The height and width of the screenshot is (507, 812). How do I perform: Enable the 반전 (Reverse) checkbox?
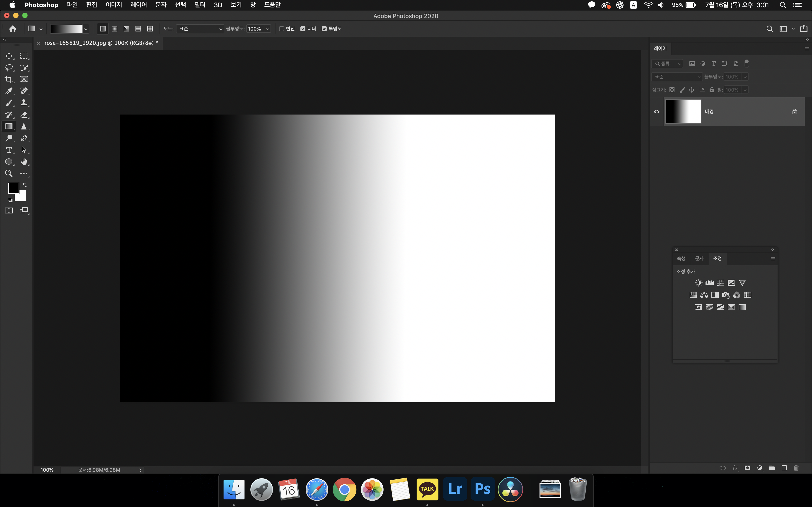click(282, 29)
